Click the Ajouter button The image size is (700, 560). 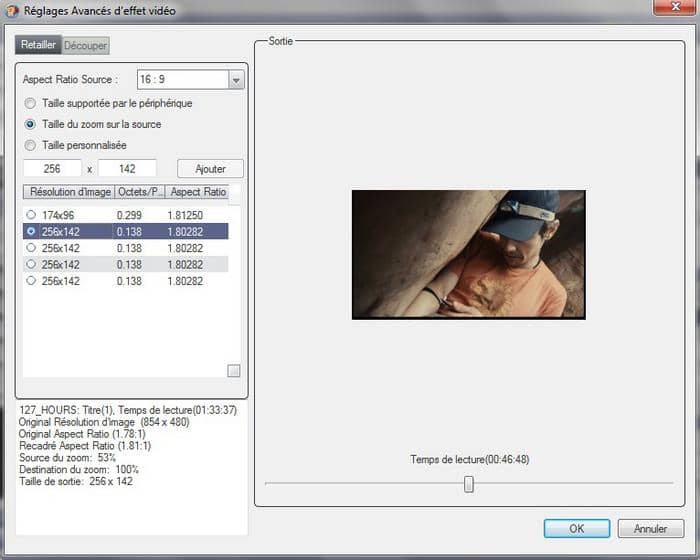[x=210, y=169]
